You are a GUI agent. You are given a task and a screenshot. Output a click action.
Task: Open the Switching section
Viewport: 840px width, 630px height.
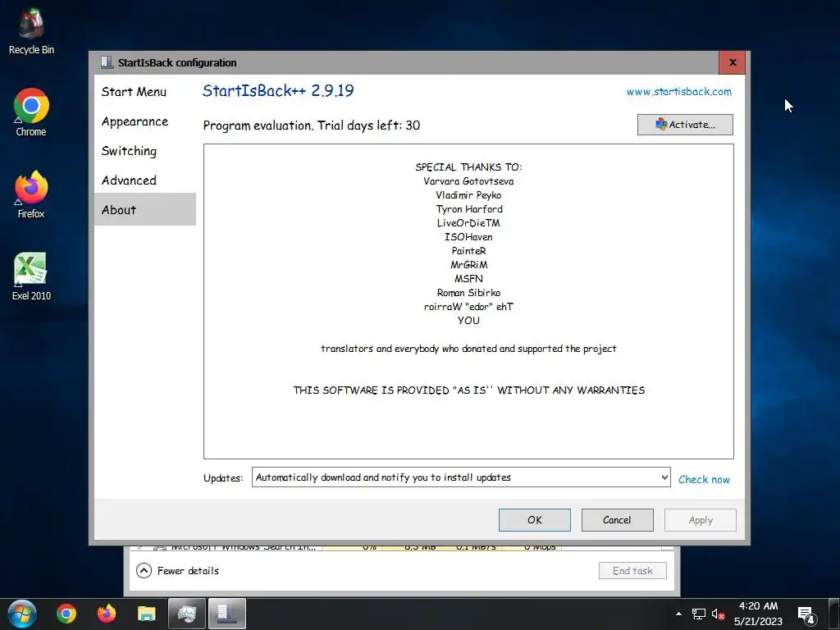[x=129, y=151]
